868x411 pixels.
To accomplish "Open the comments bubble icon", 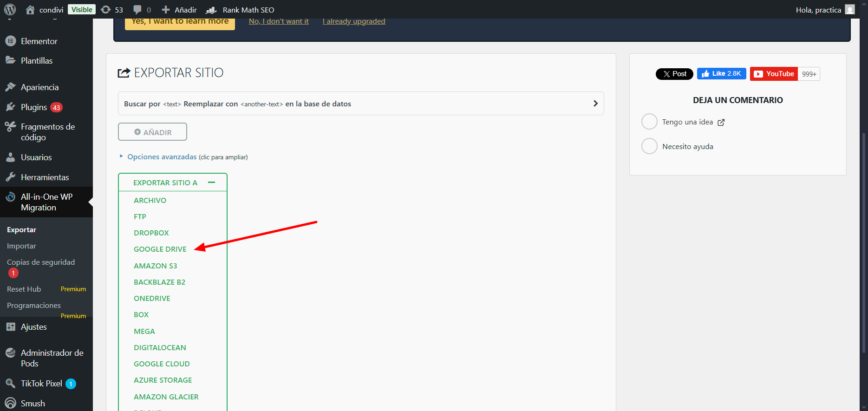I will [137, 10].
